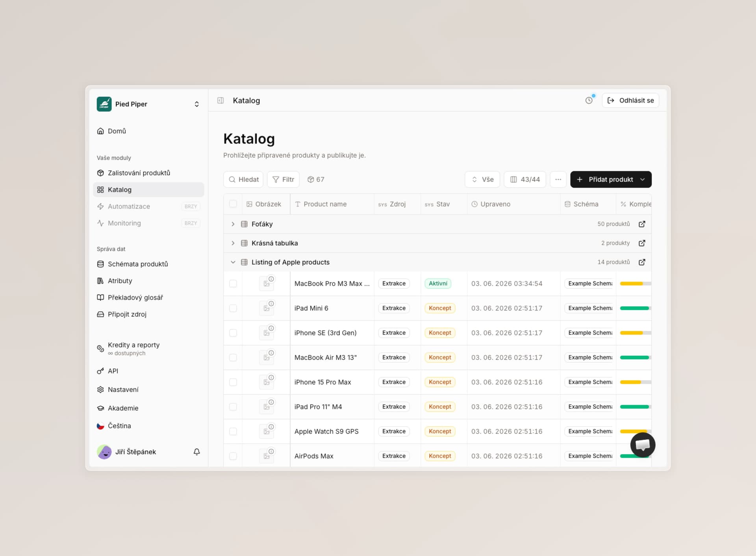The width and height of the screenshot is (756, 556).
Task: Open Schémata produktů page
Action: point(148,264)
